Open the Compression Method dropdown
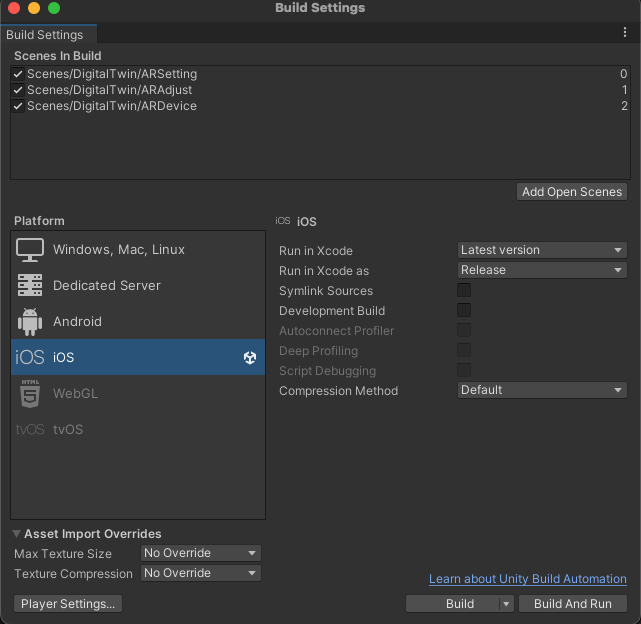This screenshot has width=641, height=624. click(542, 390)
